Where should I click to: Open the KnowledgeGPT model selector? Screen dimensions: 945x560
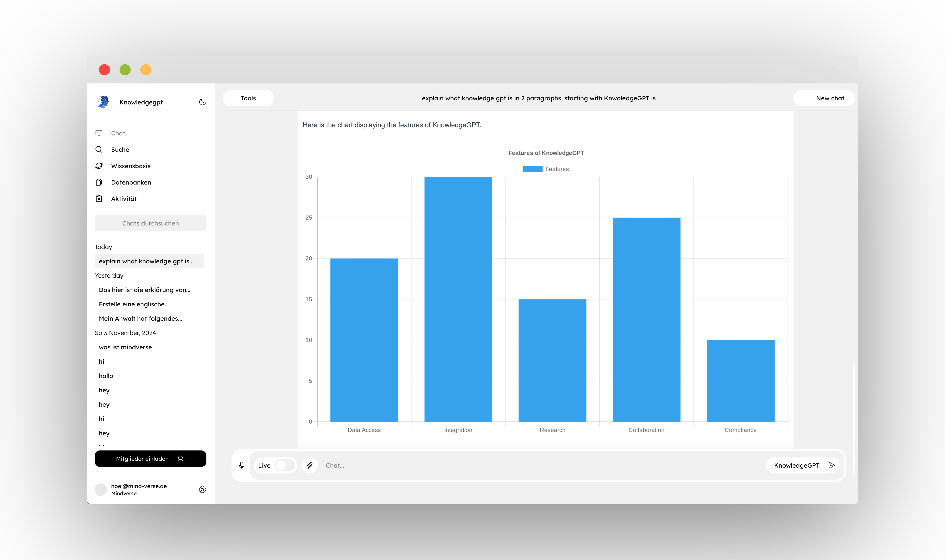pos(796,465)
